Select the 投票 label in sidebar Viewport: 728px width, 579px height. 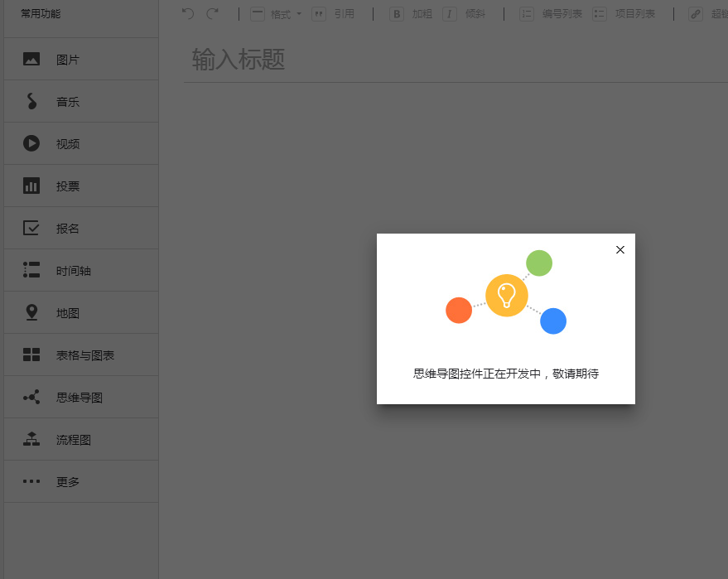[x=68, y=186]
